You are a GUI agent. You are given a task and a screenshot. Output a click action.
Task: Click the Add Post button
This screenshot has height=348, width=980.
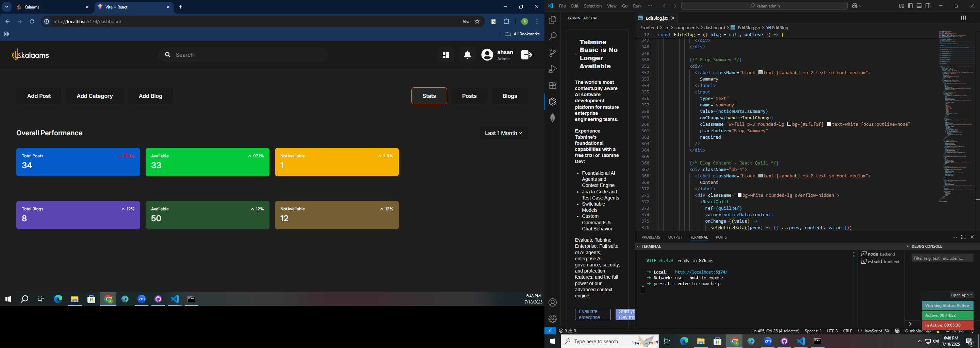point(39,96)
